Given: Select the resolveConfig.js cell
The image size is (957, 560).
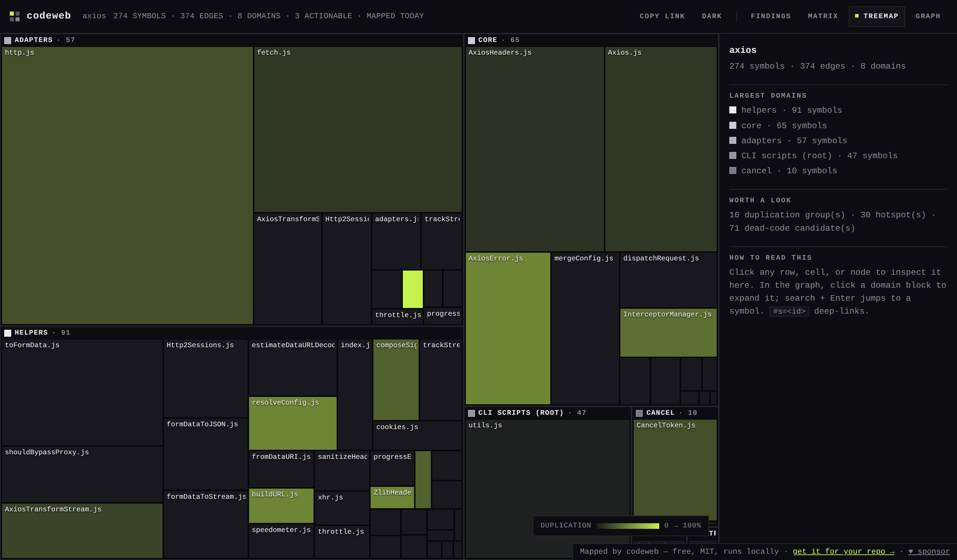Looking at the screenshot, I should (292, 423).
